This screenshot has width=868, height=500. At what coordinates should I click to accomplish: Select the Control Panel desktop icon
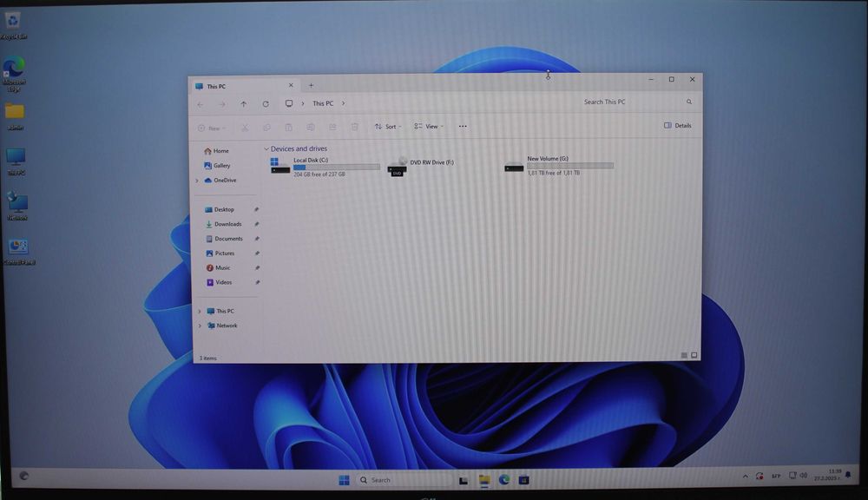19,252
